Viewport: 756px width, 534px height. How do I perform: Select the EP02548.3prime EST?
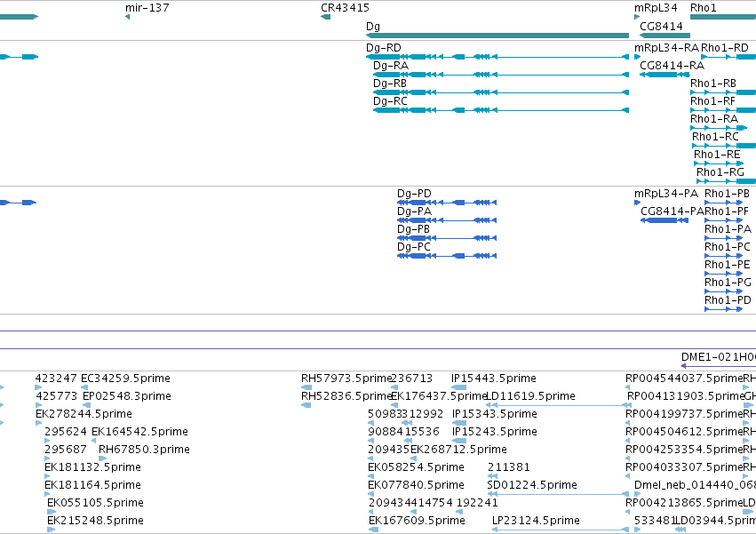pyautogui.click(x=87, y=405)
